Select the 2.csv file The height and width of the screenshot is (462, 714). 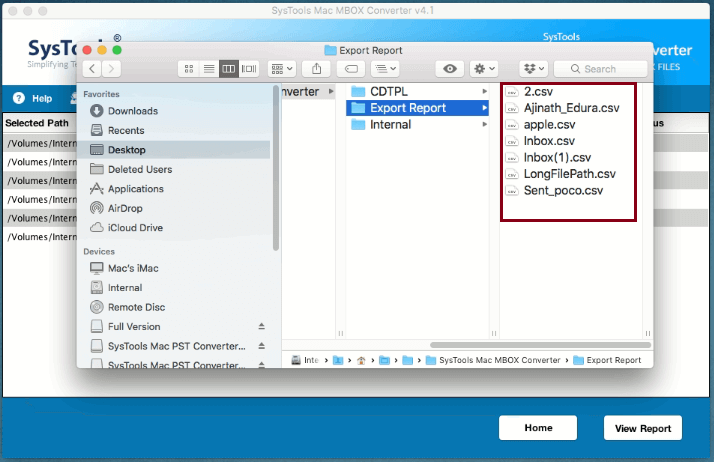(529, 91)
